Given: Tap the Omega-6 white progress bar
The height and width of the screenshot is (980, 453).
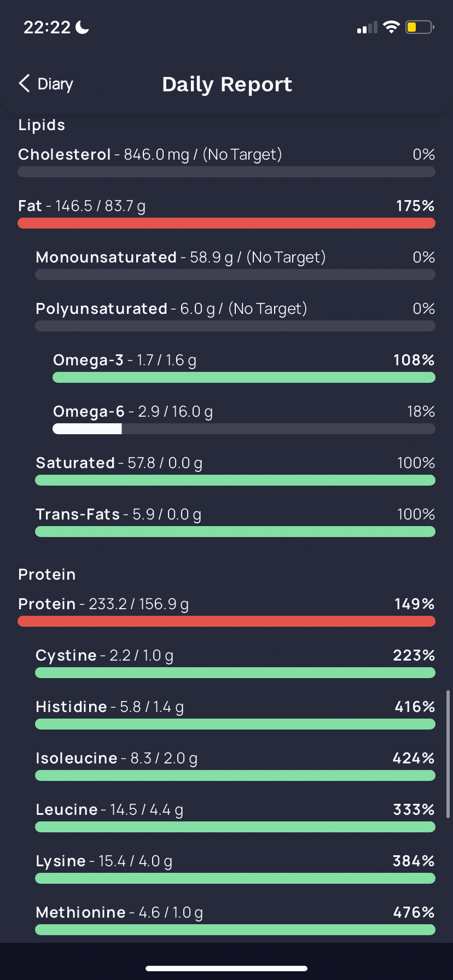Looking at the screenshot, I should (x=87, y=429).
